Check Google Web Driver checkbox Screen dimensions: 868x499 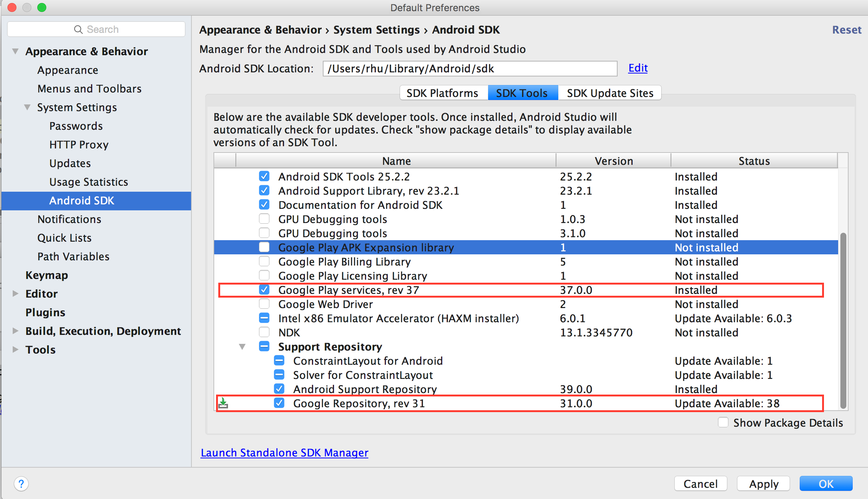(x=264, y=304)
